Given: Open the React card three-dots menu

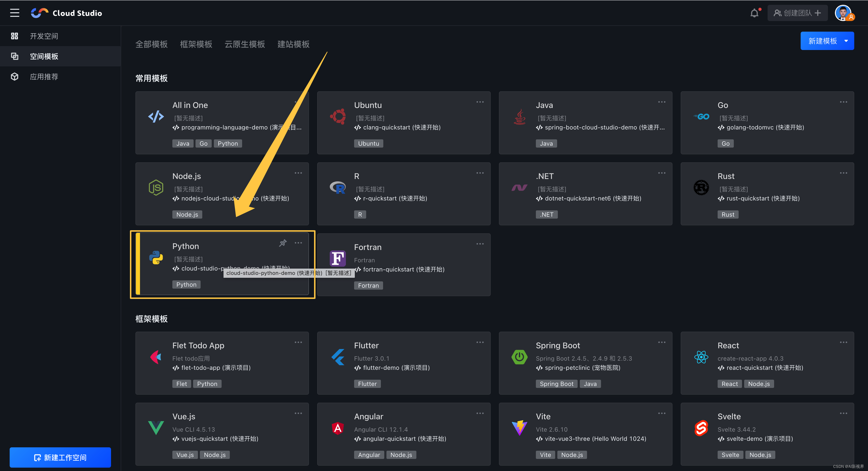Looking at the screenshot, I should point(843,342).
